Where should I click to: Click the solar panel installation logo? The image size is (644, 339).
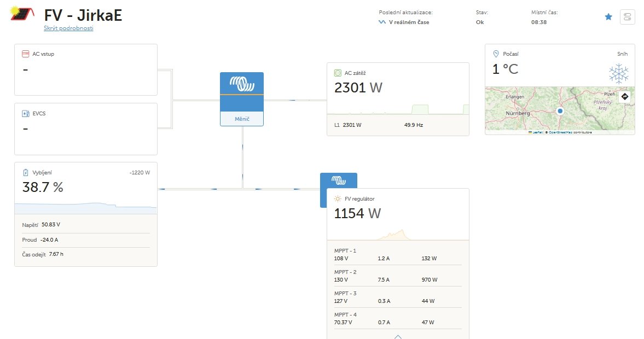(x=21, y=14)
